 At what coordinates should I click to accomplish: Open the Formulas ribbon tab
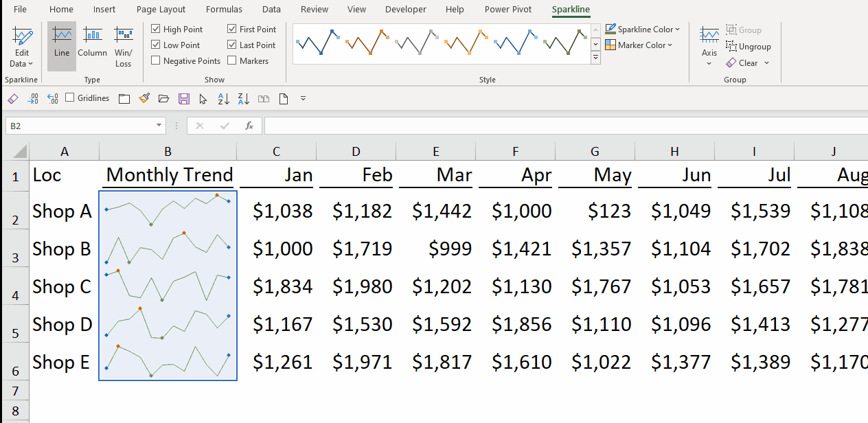pos(224,10)
